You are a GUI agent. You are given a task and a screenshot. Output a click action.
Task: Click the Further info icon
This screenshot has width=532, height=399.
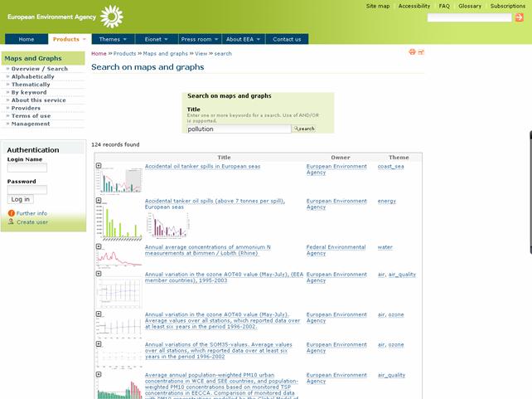[x=12, y=213]
